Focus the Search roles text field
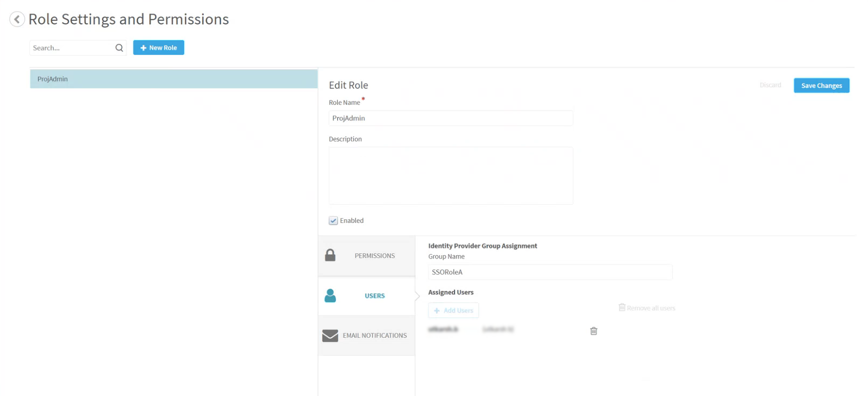This screenshot has width=868, height=396. (72, 48)
